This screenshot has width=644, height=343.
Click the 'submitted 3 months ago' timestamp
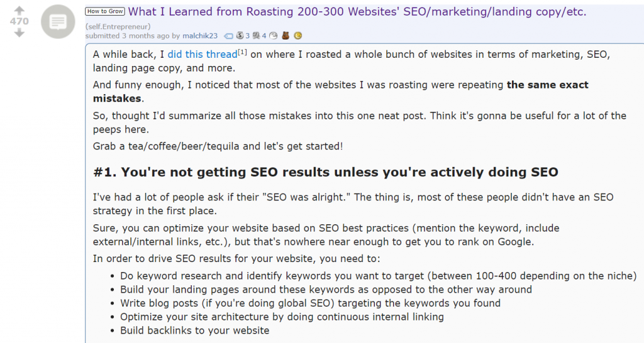tap(127, 36)
